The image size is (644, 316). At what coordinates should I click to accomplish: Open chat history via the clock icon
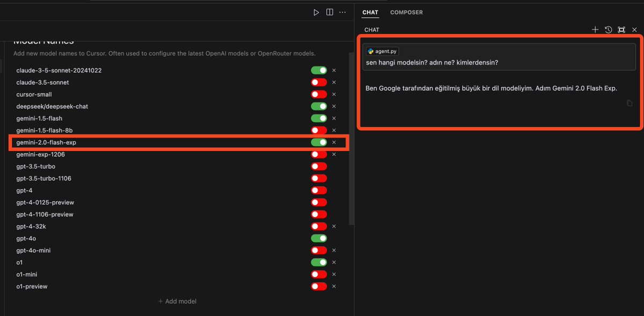[x=608, y=30]
